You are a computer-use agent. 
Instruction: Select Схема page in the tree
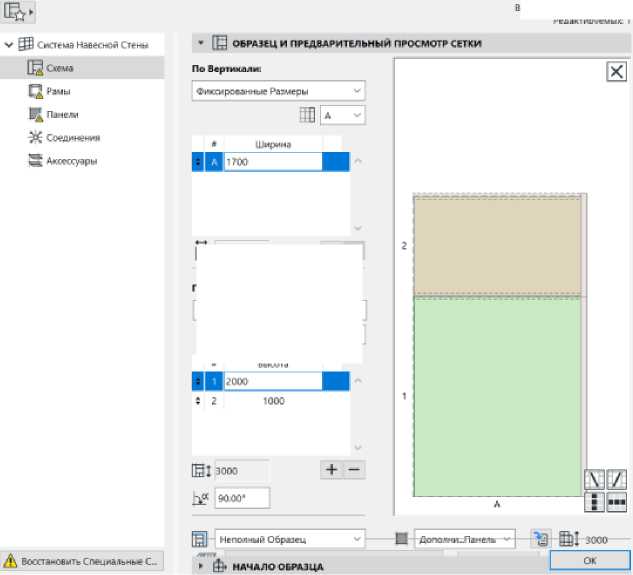point(82,68)
